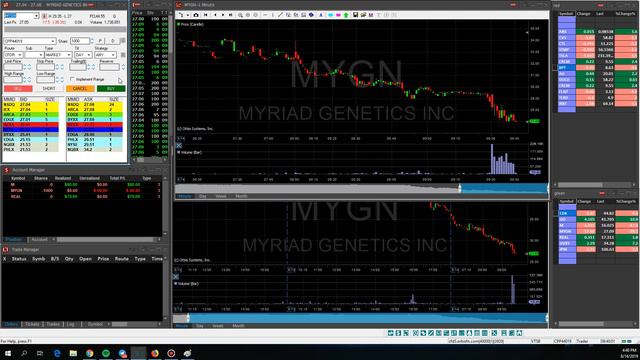This screenshot has height=360, width=640.
Task: Select the magnifier zoom tool in chart toolbar
Action: point(240,15)
